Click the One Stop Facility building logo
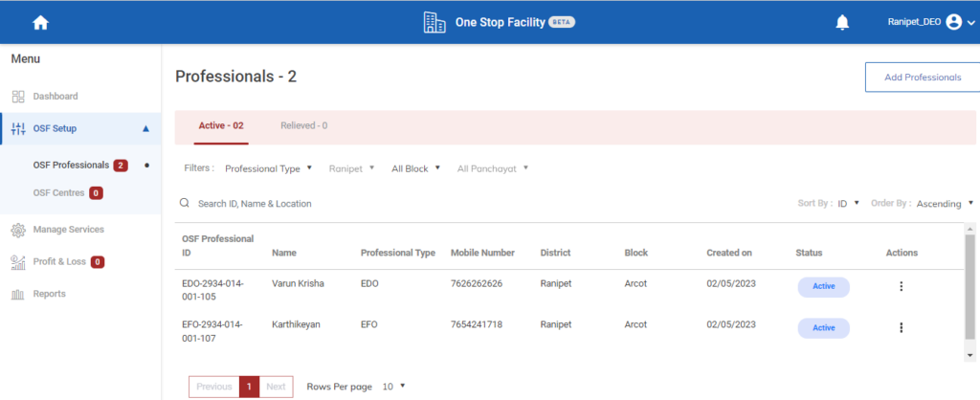This screenshot has width=980, height=400. (x=434, y=22)
